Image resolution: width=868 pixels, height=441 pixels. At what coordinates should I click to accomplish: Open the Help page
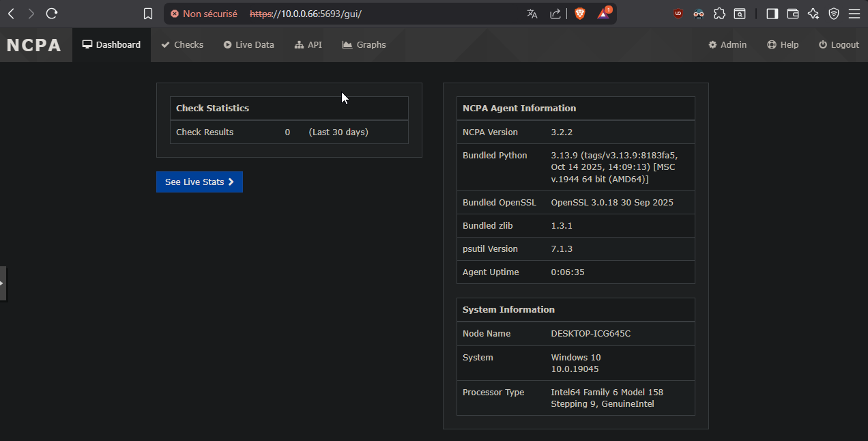783,45
